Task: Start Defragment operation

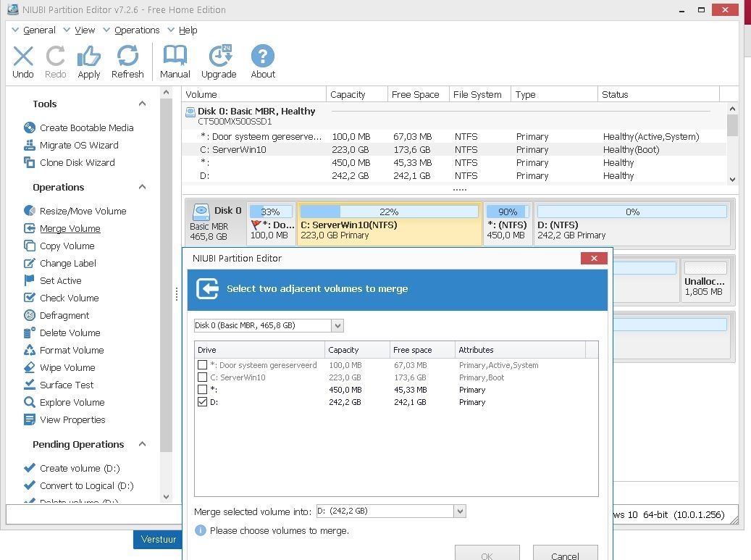Action: coord(64,316)
